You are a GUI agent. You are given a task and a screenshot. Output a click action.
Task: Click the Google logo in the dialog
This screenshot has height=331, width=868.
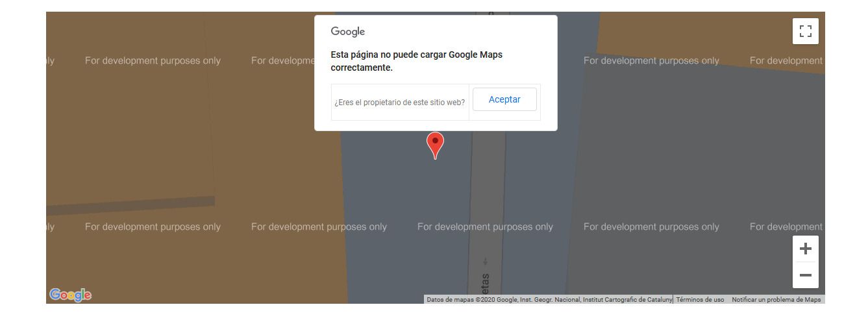pos(348,32)
